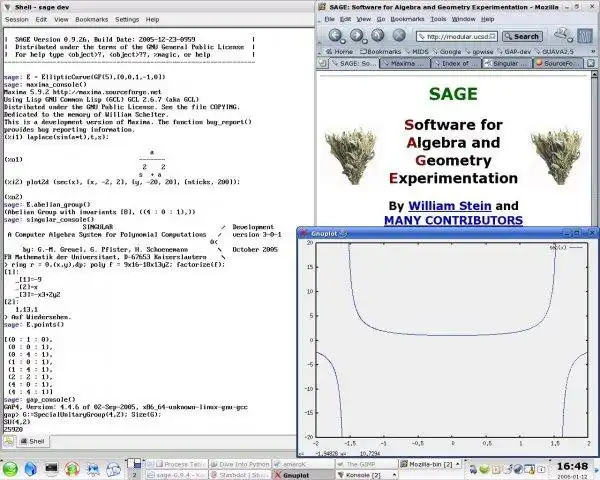Close current tab with tab-bar X
This screenshot has width=600, height=480.
coord(591,63)
